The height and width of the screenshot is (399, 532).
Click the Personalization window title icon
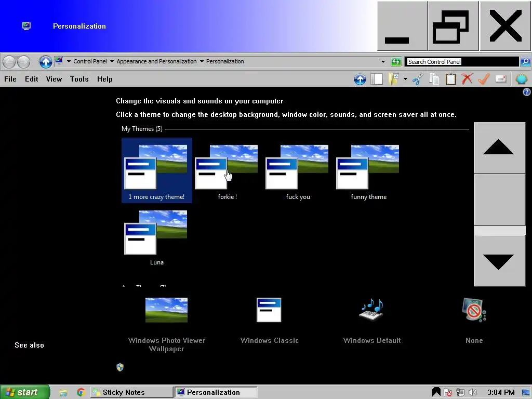tap(26, 26)
